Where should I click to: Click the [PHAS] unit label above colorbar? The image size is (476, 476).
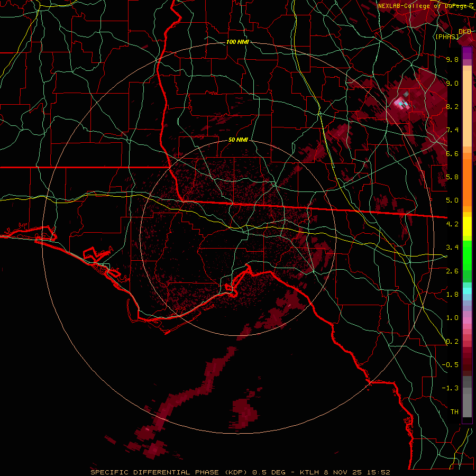pyautogui.click(x=447, y=36)
